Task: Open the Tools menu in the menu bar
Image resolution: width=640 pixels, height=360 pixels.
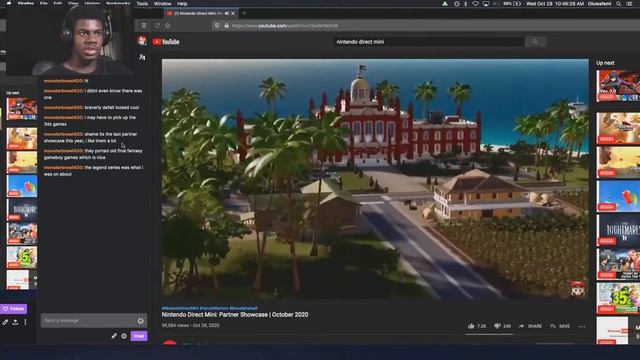Action: pyautogui.click(x=142, y=4)
